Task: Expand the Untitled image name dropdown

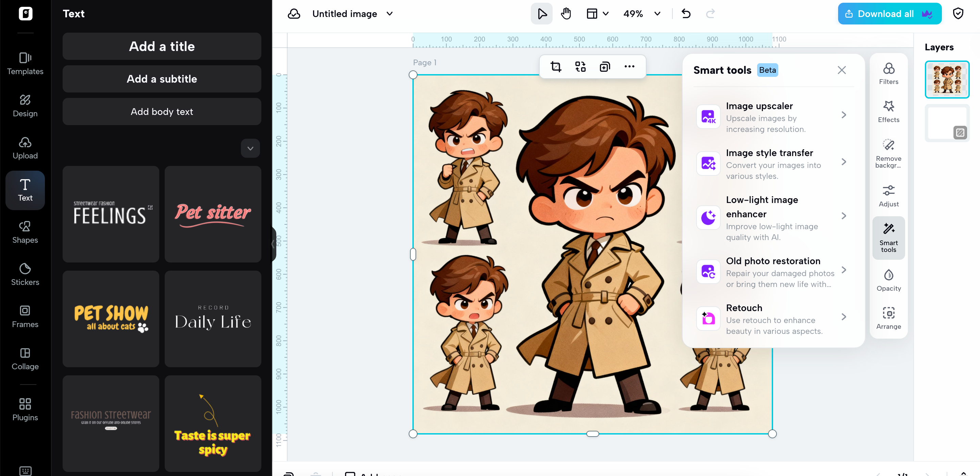Action: click(x=390, y=14)
